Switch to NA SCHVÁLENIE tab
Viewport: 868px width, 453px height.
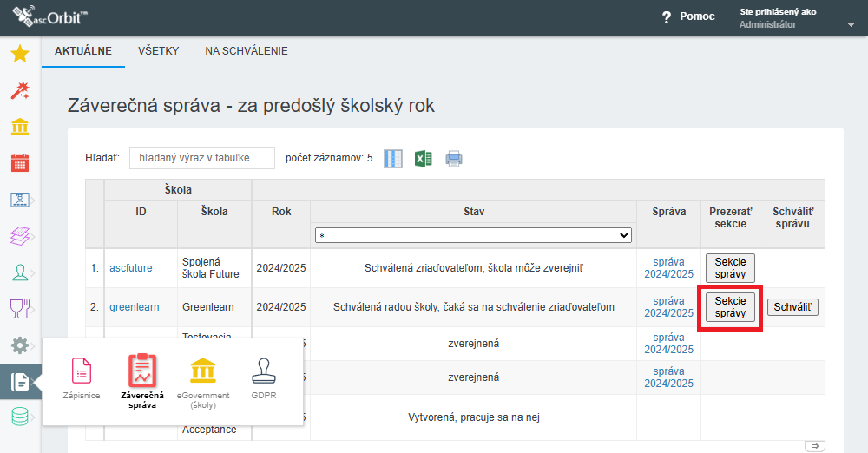tap(247, 51)
